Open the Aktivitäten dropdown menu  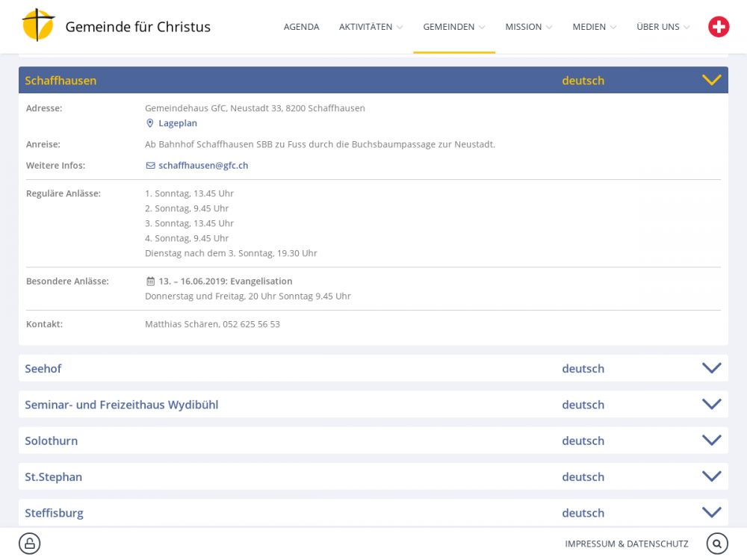(371, 27)
